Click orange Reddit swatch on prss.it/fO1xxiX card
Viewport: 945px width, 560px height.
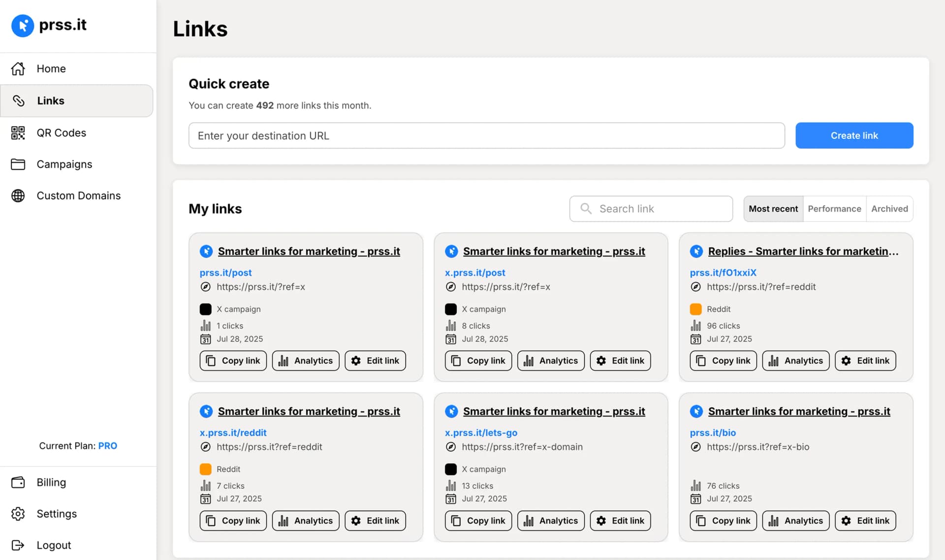pos(695,310)
